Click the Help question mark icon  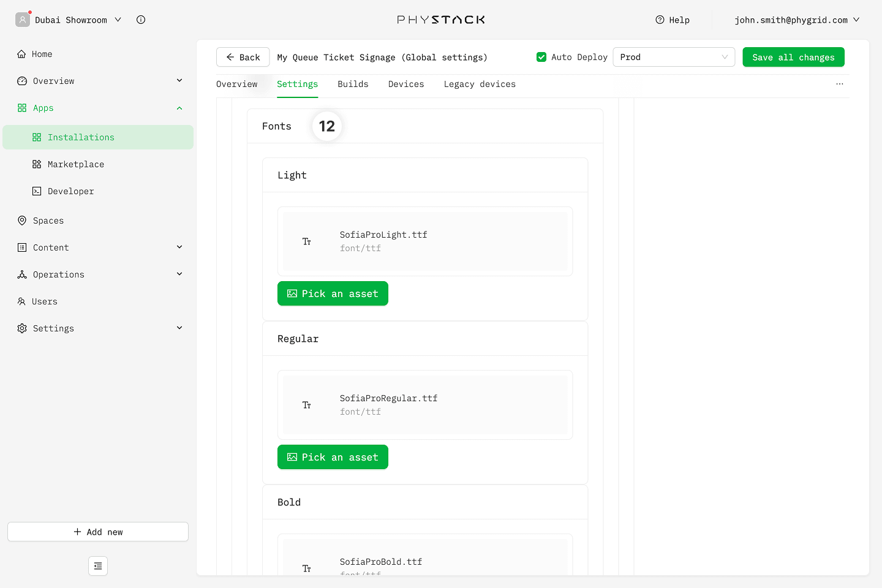click(660, 20)
